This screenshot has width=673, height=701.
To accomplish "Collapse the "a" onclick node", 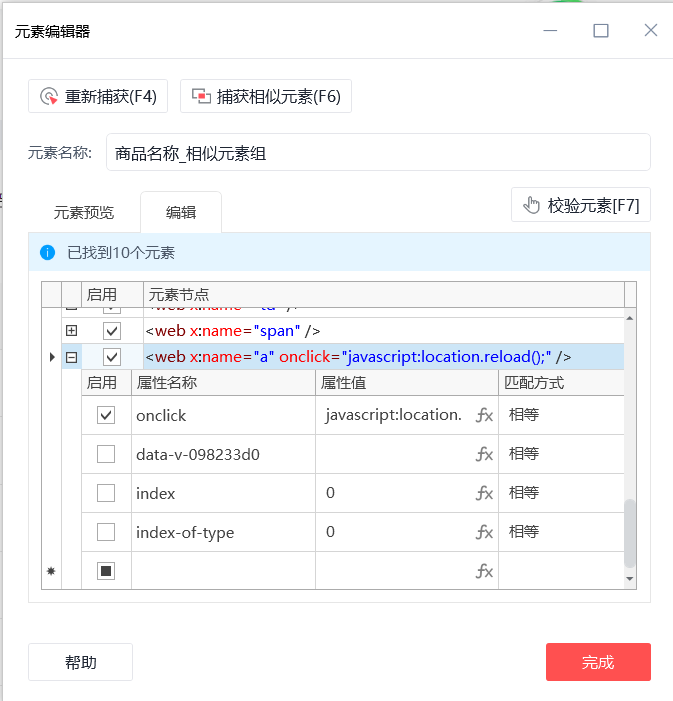I will coord(72,357).
